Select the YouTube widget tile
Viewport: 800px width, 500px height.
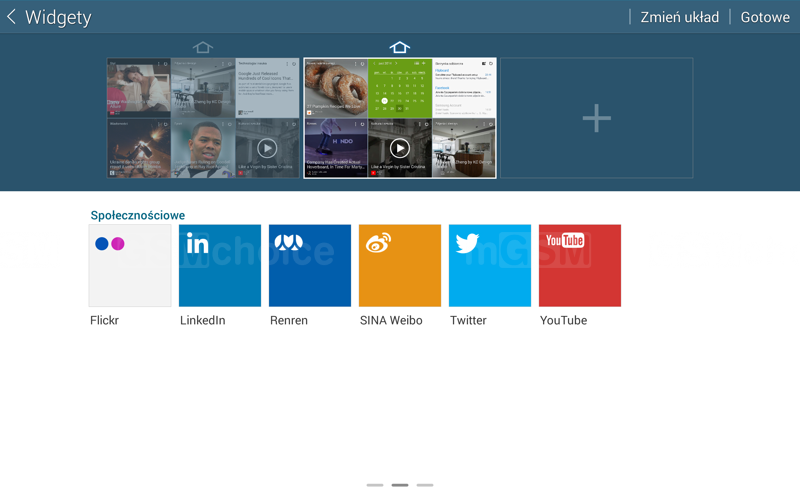[x=580, y=266]
